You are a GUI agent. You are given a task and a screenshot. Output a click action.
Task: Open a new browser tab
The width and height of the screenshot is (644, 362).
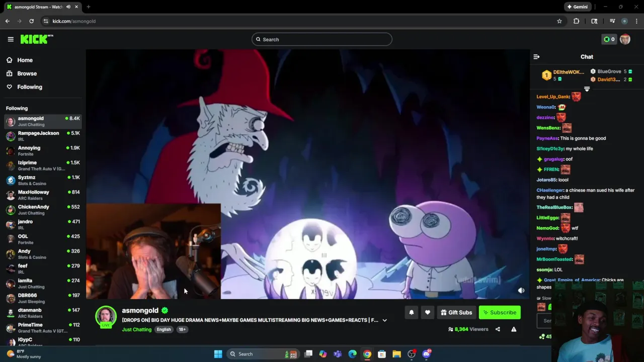coord(88,7)
